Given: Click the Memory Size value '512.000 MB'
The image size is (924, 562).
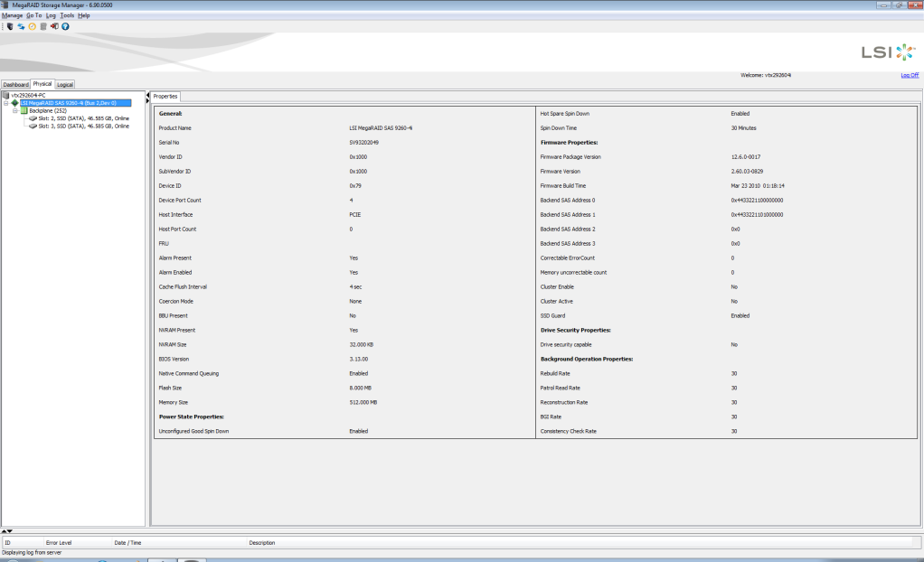Looking at the screenshot, I should point(363,402).
